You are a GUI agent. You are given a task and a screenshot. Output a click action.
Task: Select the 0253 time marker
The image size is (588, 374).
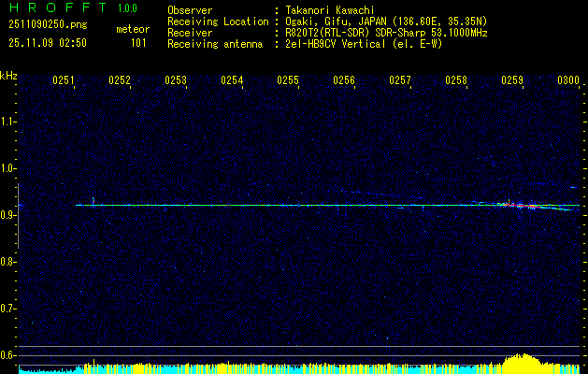[x=176, y=81]
